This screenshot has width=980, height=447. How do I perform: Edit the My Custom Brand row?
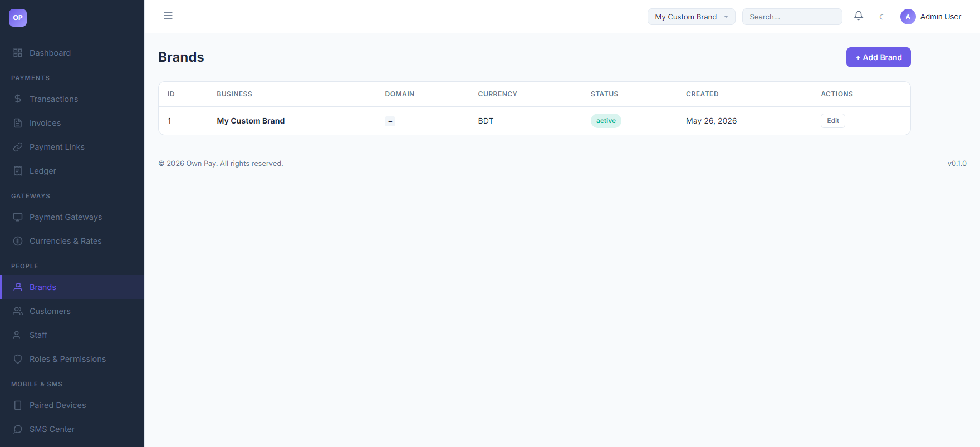click(833, 121)
